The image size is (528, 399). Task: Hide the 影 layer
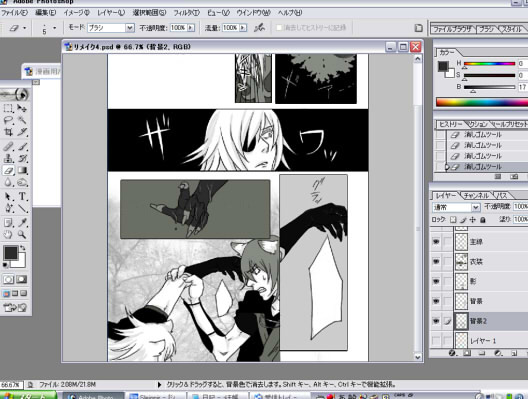(x=436, y=281)
